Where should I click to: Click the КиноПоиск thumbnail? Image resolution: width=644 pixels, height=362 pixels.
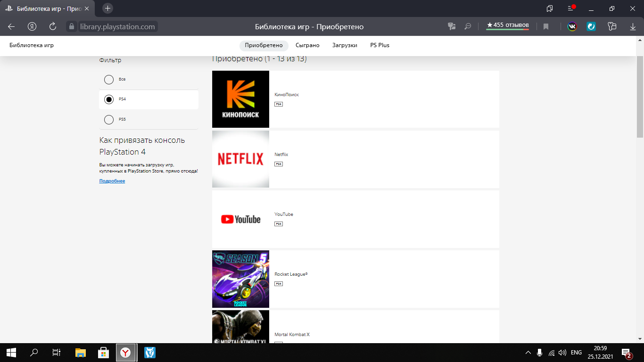[240, 99]
